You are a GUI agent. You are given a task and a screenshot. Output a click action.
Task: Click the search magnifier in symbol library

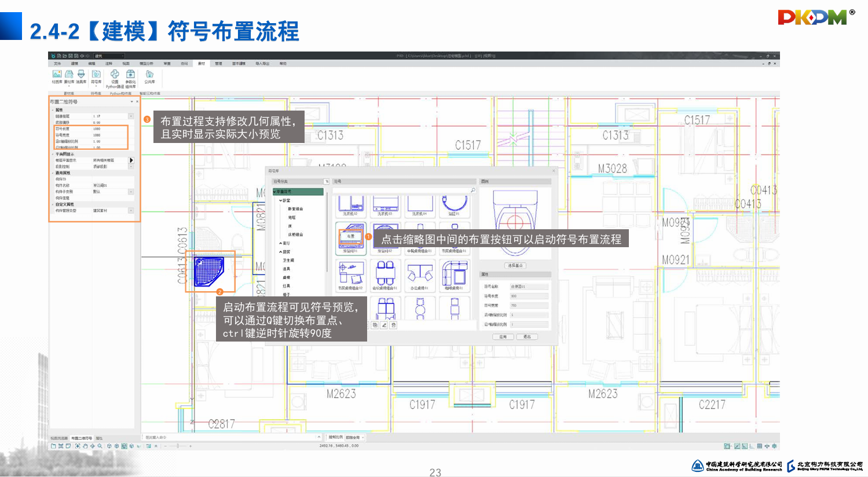pyautogui.click(x=473, y=190)
